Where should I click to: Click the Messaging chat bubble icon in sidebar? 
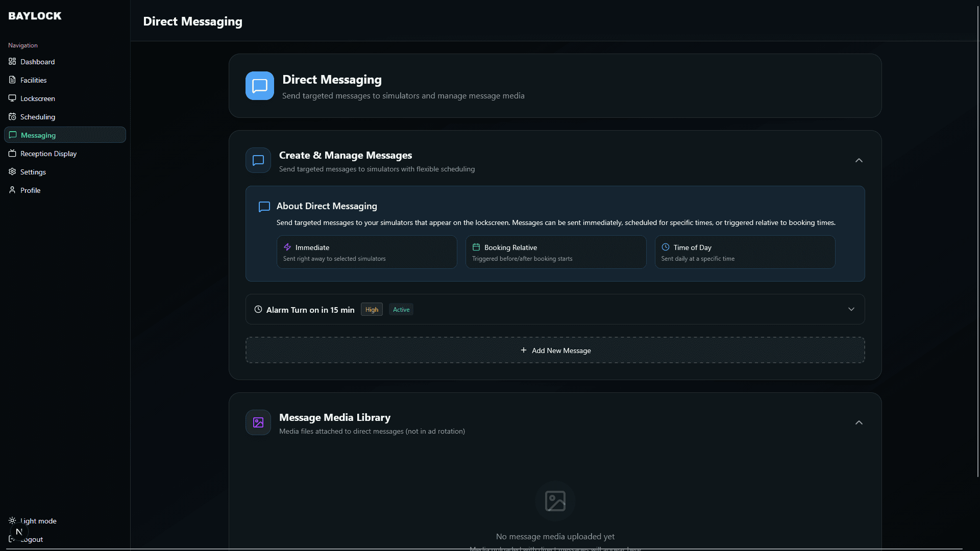(x=13, y=135)
